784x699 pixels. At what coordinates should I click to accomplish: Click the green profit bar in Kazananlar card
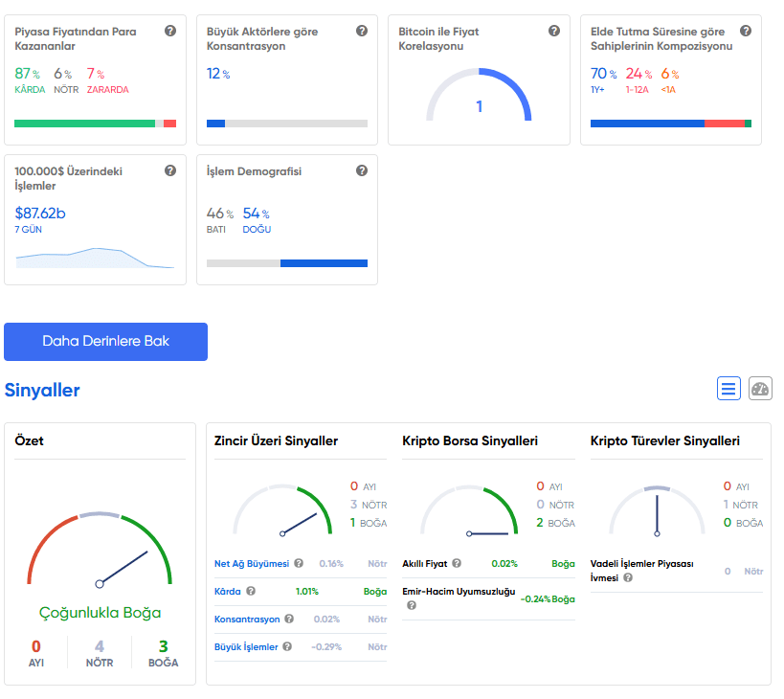[84, 124]
